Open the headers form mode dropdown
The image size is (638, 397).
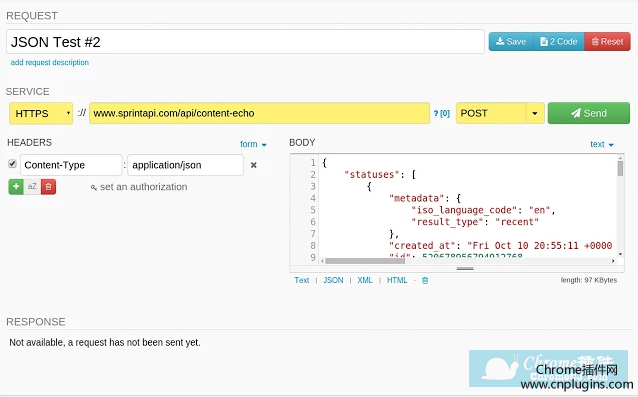pyautogui.click(x=253, y=144)
